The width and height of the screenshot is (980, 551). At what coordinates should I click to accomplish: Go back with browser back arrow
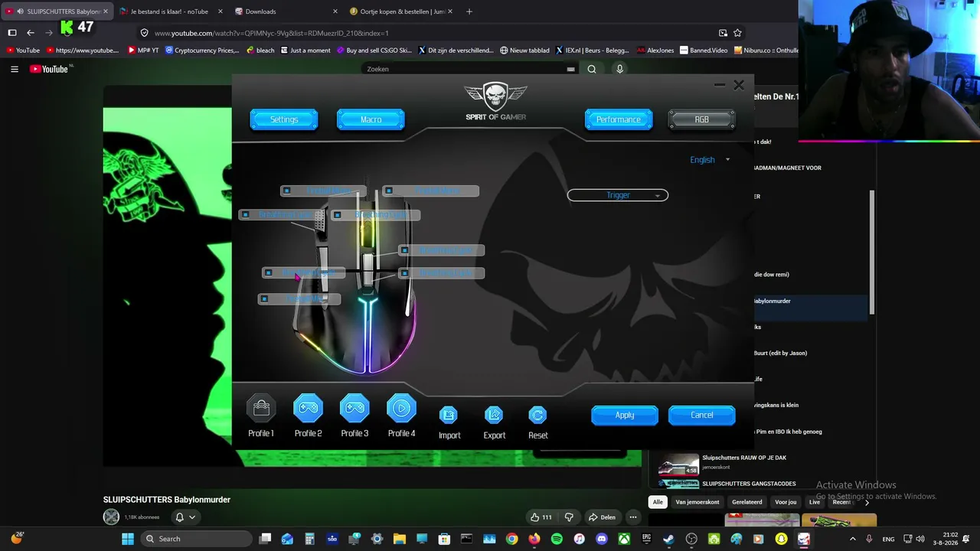click(x=30, y=33)
